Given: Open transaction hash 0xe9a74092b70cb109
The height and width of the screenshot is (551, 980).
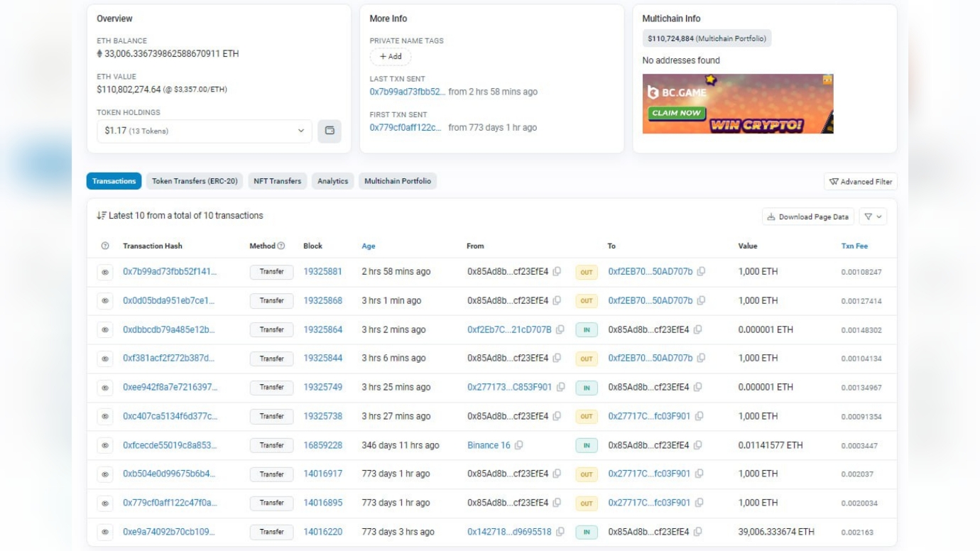Looking at the screenshot, I should 168,531.
